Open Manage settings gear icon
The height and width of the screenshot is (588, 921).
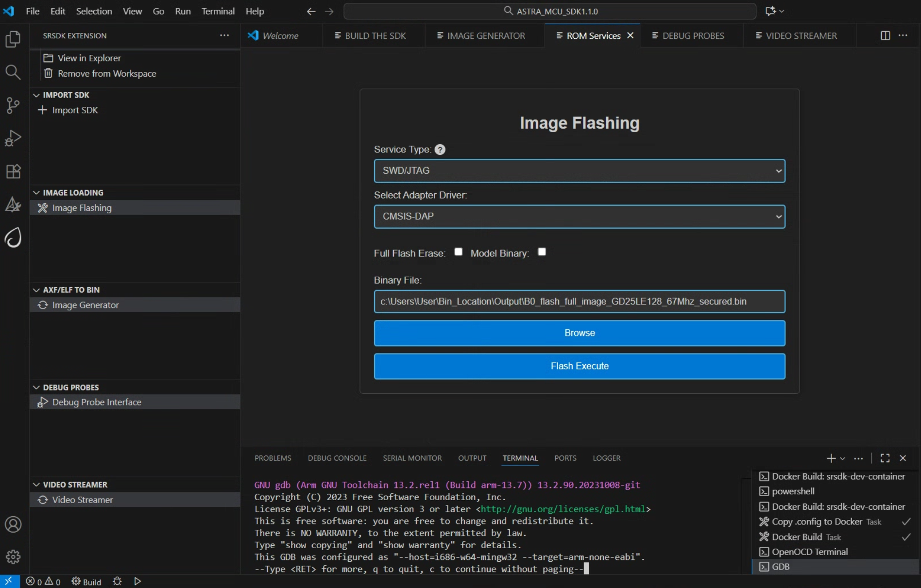[x=13, y=556]
